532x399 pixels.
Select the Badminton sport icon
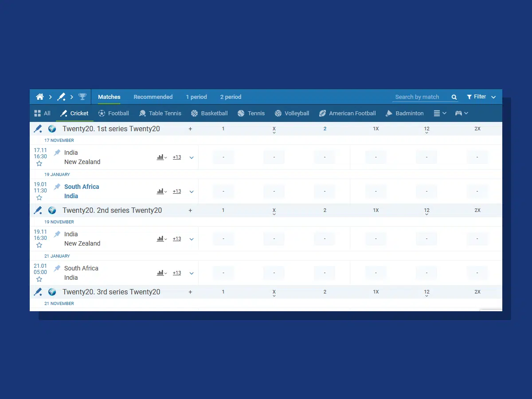(389, 113)
